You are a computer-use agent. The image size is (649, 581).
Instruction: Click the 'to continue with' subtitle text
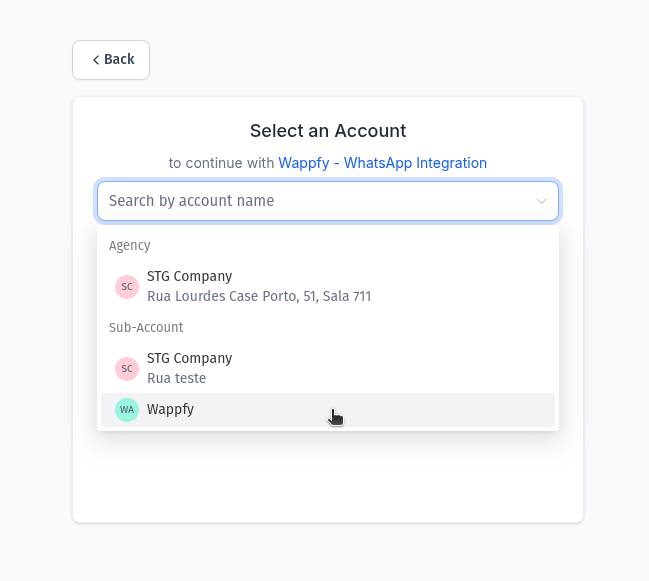coord(221,163)
